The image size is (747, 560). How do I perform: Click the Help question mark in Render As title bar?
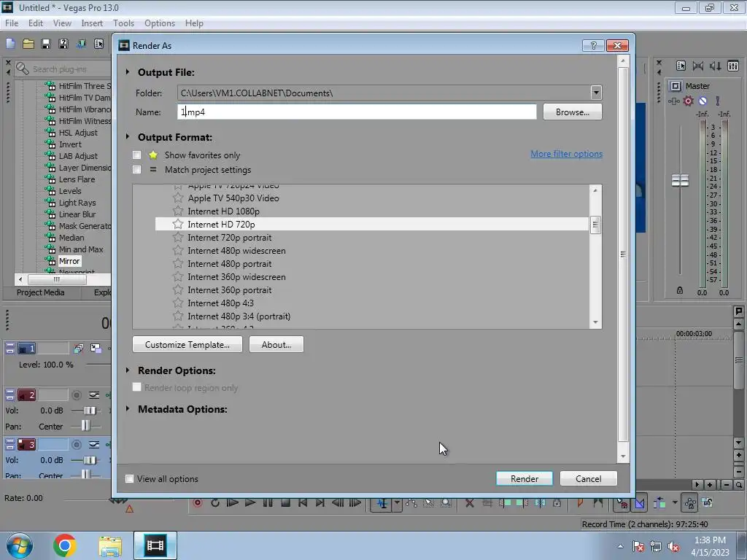tap(593, 45)
